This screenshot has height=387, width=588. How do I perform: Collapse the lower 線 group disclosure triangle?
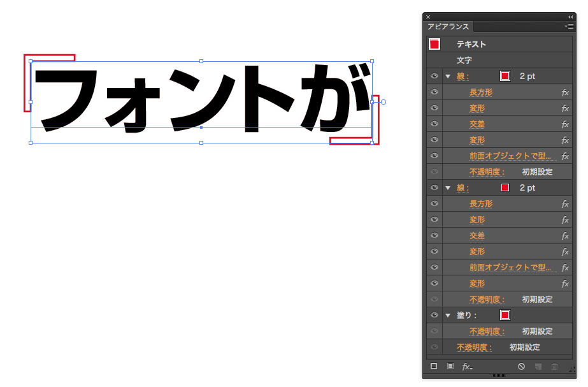click(448, 187)
